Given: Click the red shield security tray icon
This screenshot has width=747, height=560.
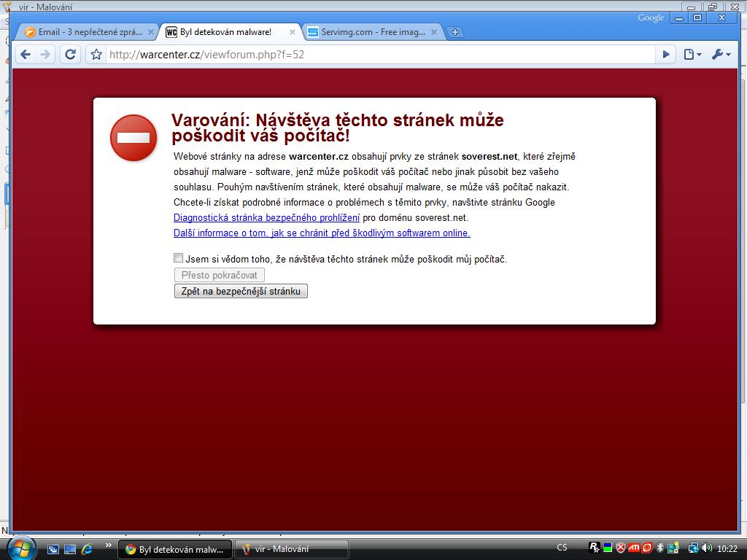Looking at the screenshot, I should [x=620, y=548].
